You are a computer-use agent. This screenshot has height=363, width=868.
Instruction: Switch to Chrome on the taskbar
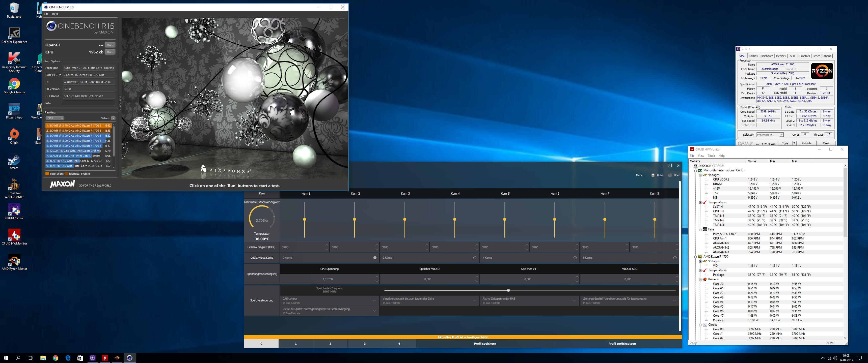55,358
